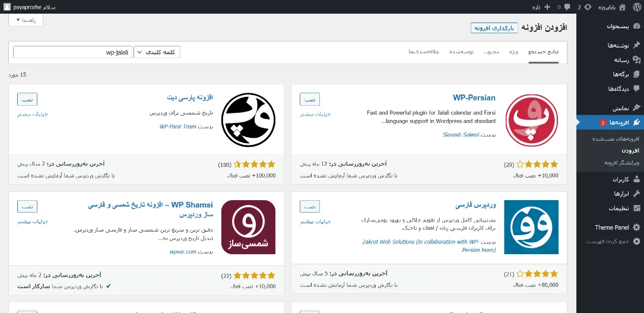Click the WordPress logo in admin bar

click(x=636, y=7)
